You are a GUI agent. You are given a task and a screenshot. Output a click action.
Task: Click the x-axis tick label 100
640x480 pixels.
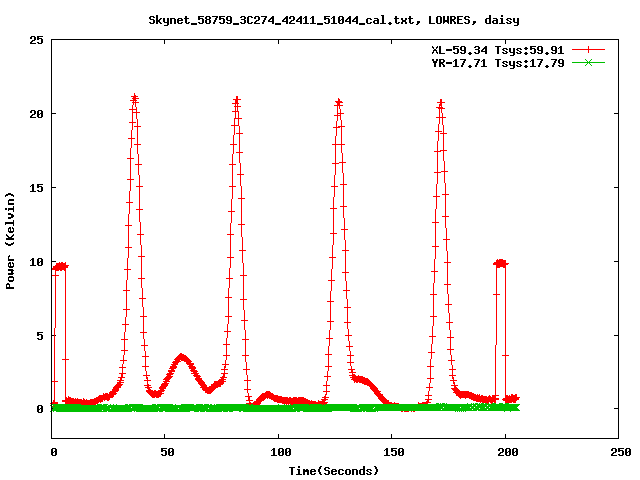point(279,453)
